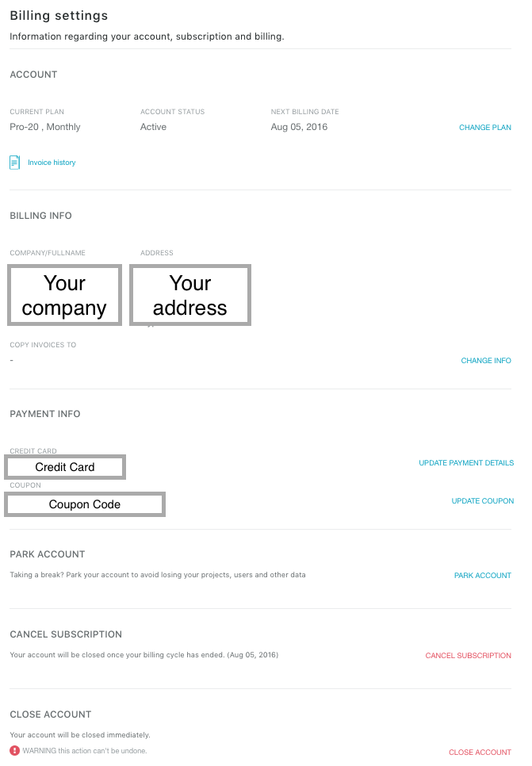Click the PAYMENT INFO section heading

(x=45, y=414)
